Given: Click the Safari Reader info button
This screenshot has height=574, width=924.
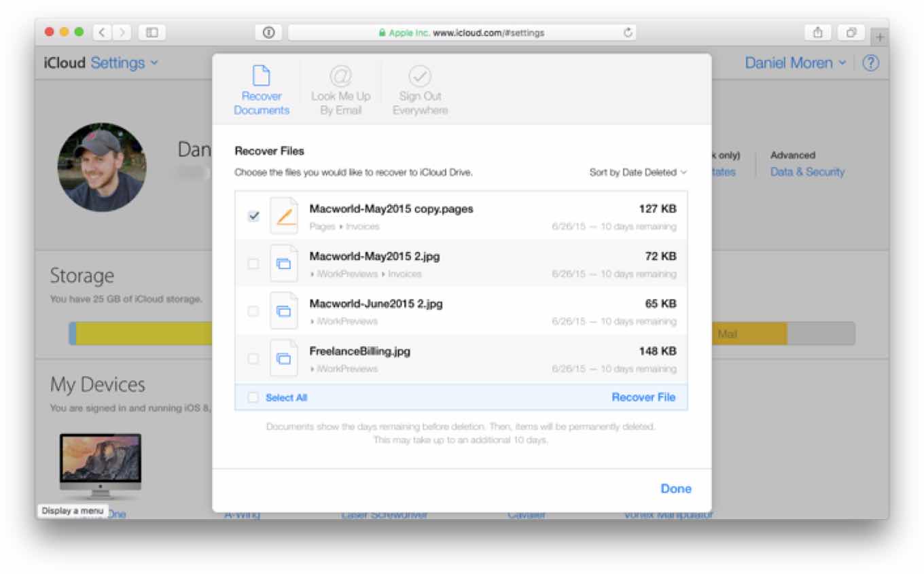Looking at the screenshot, I should [x=268, y=32].
